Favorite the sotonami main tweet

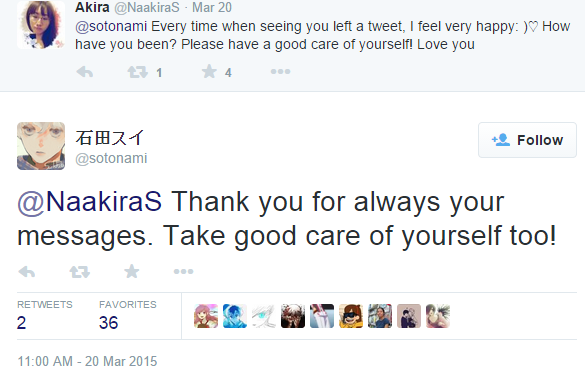[132, 271]
